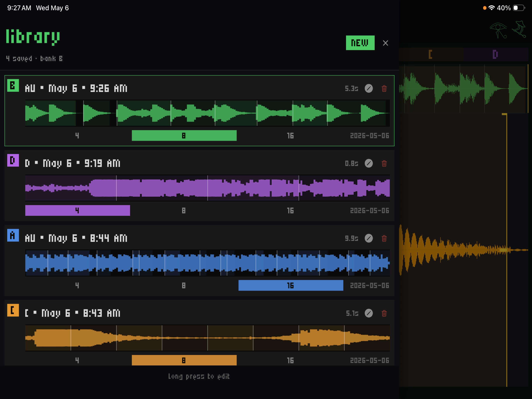The image size is (532, 399).
Task: Tap the '5.3s' duration label
Action: [x=351, y=89]
